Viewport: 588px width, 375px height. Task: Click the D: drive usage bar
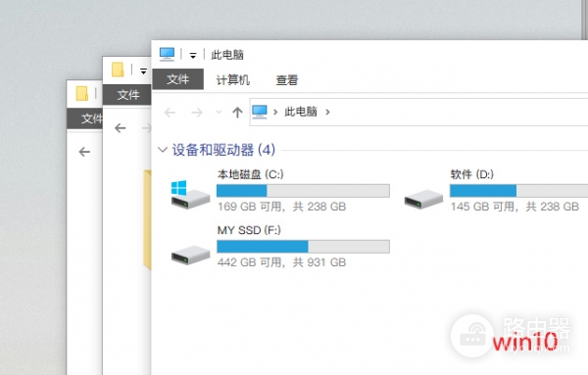pyautogui.click(x=519, y=191)
